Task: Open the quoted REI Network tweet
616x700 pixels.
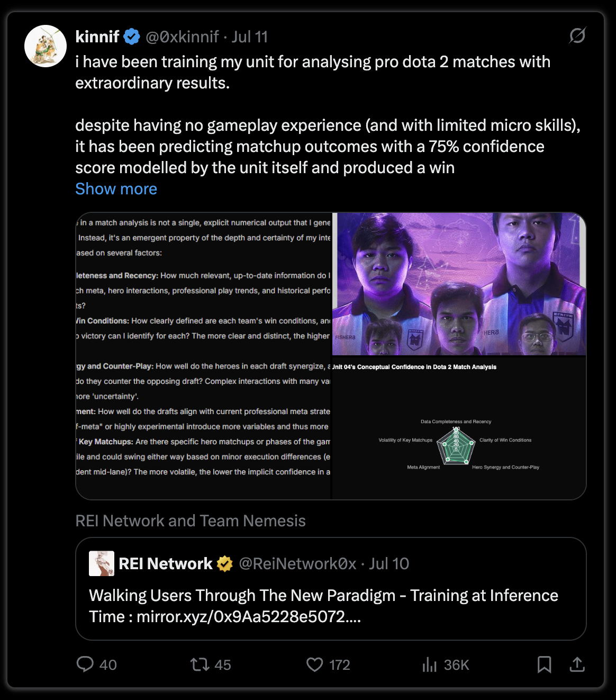Action: pyautogui.click(x=331, y=589)
